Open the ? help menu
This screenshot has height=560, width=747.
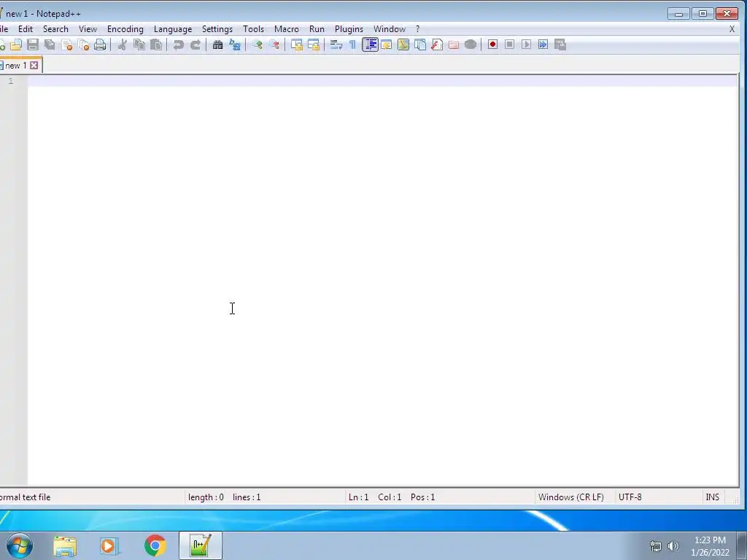[x=418, y=29]
